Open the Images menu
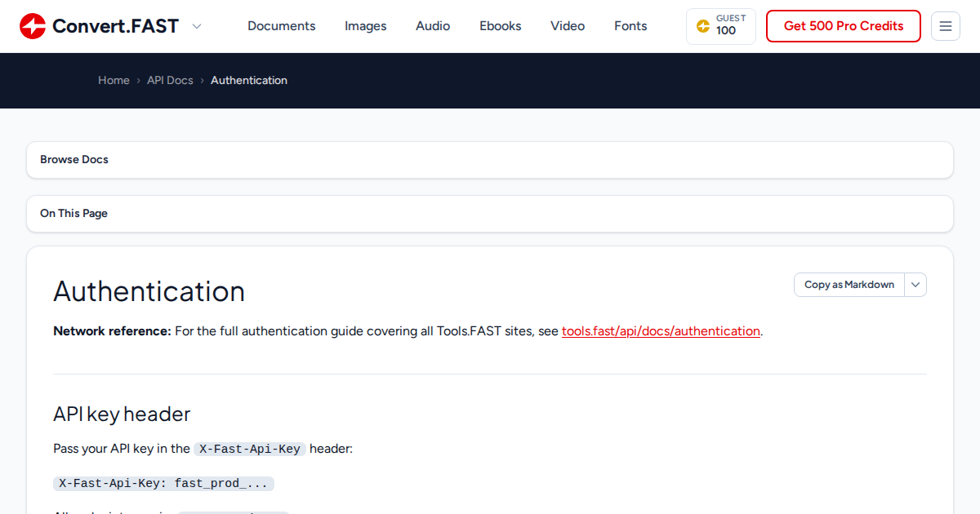 pyautogui.click(x=366, y=26)
